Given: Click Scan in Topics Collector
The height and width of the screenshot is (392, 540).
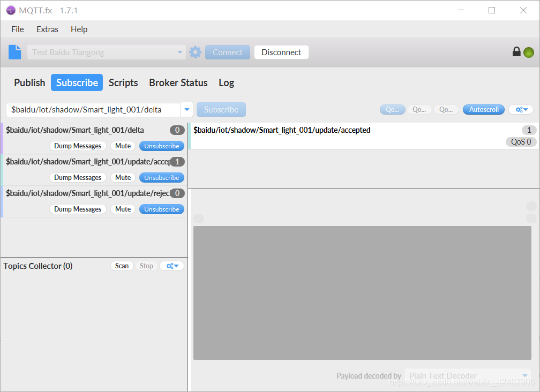Looking at the screenshot, I should tap(122, 266).
